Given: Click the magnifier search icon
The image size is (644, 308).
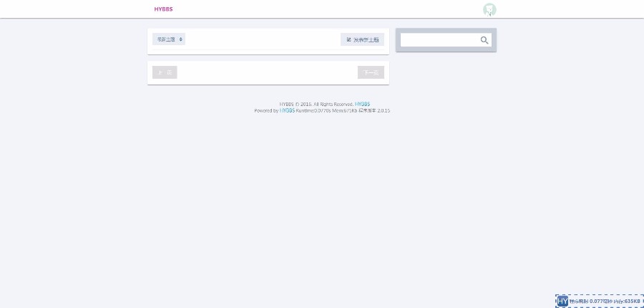Looking at the screenshot, I should (484, 40).
